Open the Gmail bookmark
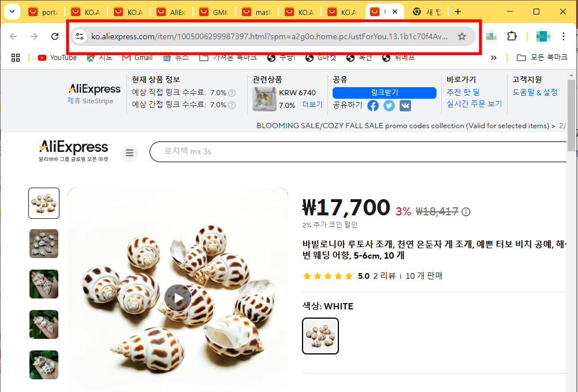 click(x=137, y=58)
